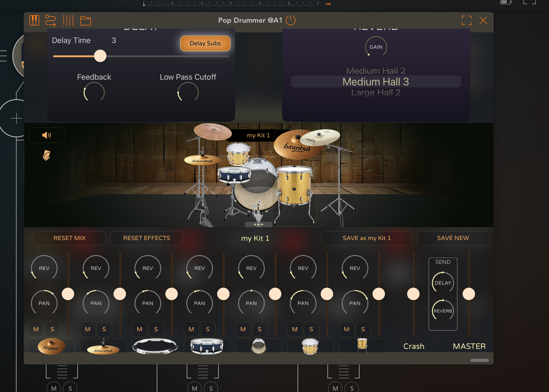The width and height of the screenshot is (549, 392).
Task: Click the RESET EFFECTS button
Action: pyautogui.click(x=146, y=238)
